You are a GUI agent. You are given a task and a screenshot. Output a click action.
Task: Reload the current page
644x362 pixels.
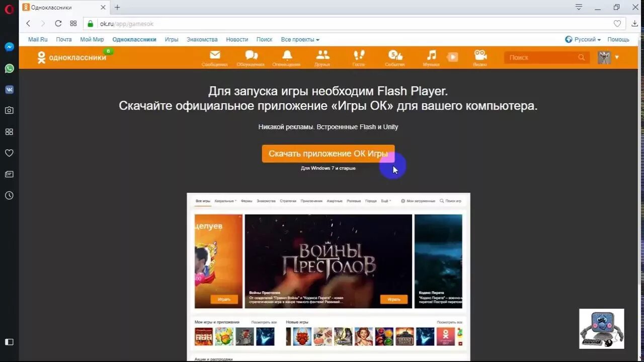tap(58, 24)
